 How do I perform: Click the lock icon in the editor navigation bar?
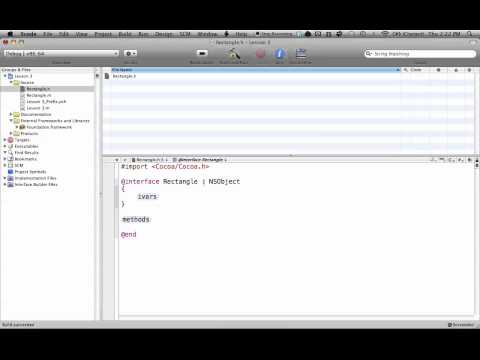click(x=470, y=160)
